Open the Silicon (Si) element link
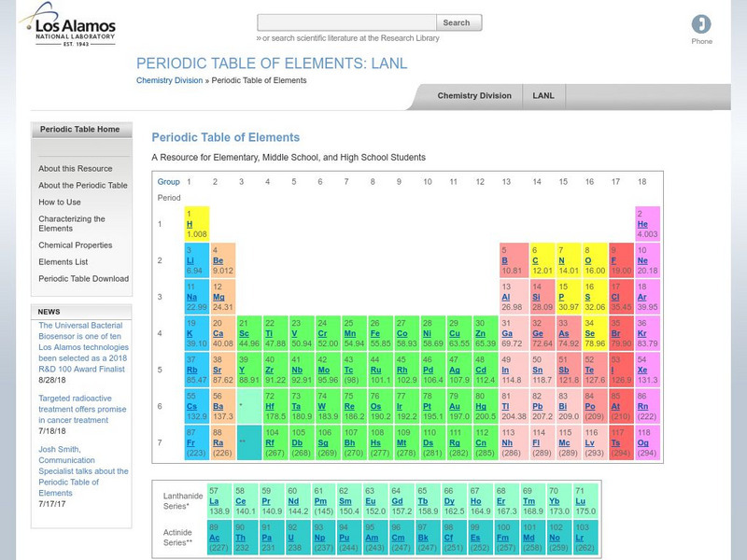This screenshot has height=560, width=747. 536,297
